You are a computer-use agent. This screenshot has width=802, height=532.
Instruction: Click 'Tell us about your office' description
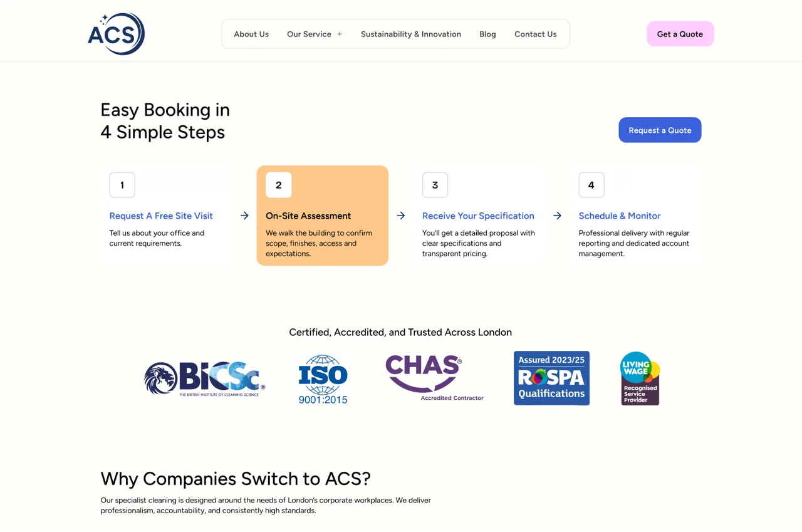157,238
